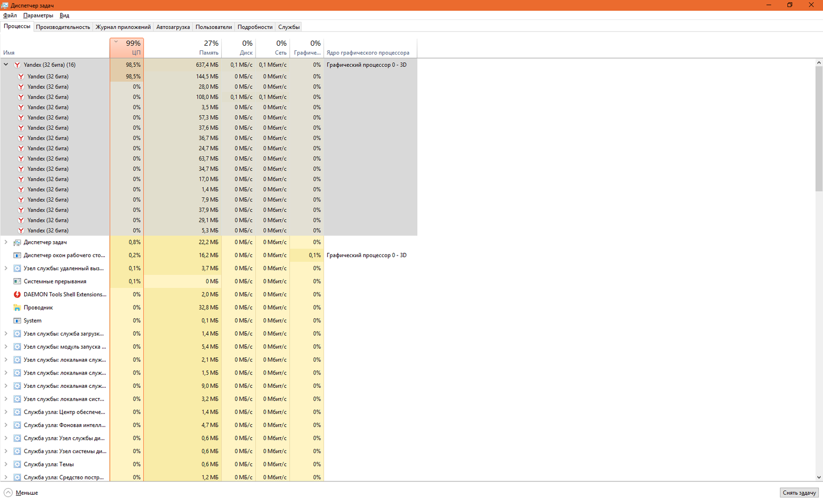This screenshot has width=823, height=504.
Task: Click Yandex icon in the 5,3 МБ row
Action: coord(21,230)
